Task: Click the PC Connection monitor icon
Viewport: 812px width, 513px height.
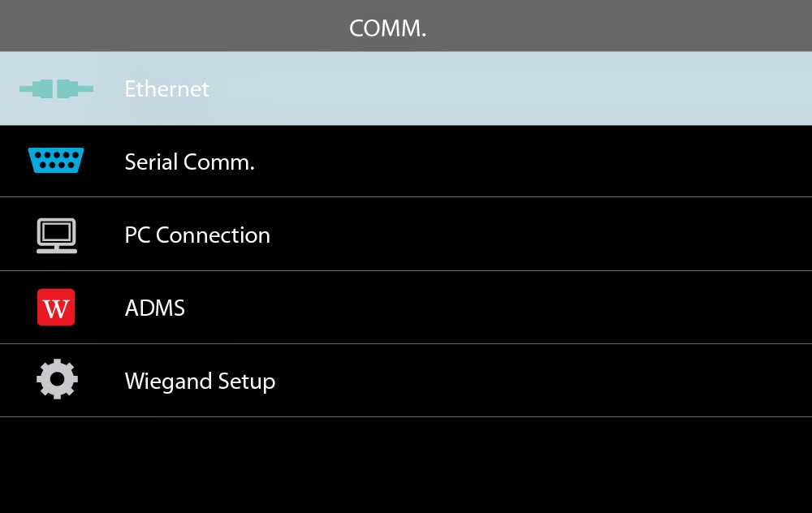Action: 56,235
